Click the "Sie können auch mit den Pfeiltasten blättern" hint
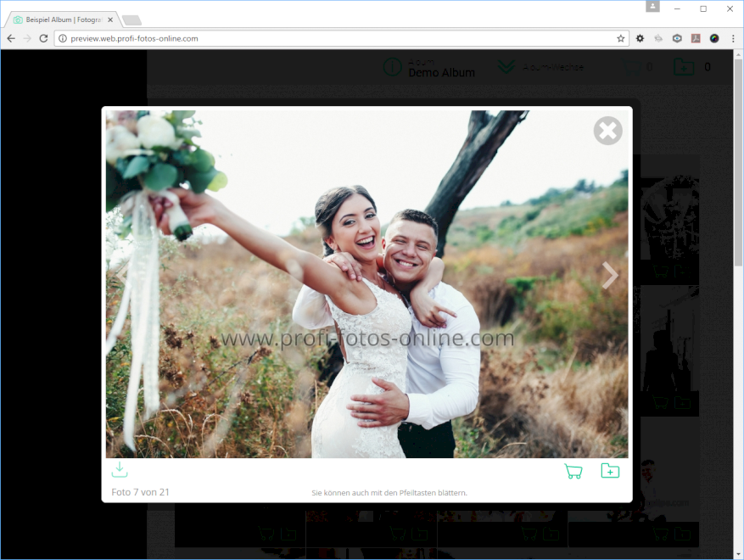 (389, 493)
